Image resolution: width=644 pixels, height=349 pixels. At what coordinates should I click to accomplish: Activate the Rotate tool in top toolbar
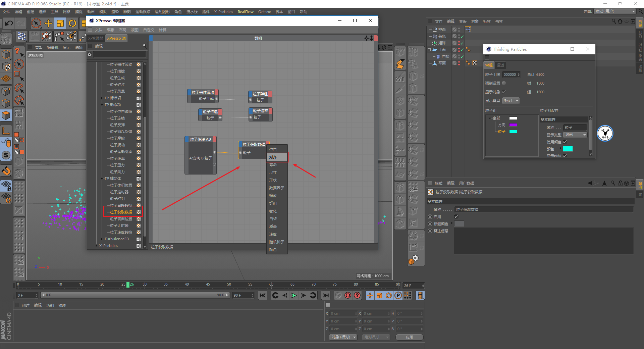[x=72, y=23]
